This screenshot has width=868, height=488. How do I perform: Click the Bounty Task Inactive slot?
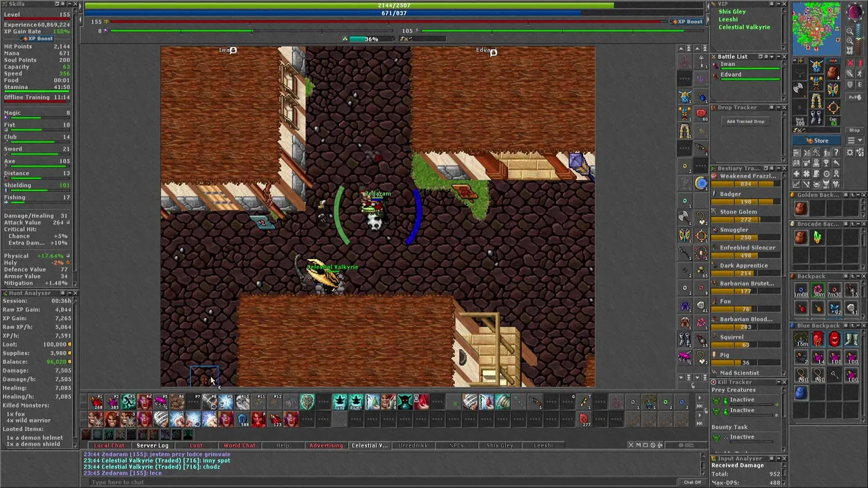click(744, 438)
